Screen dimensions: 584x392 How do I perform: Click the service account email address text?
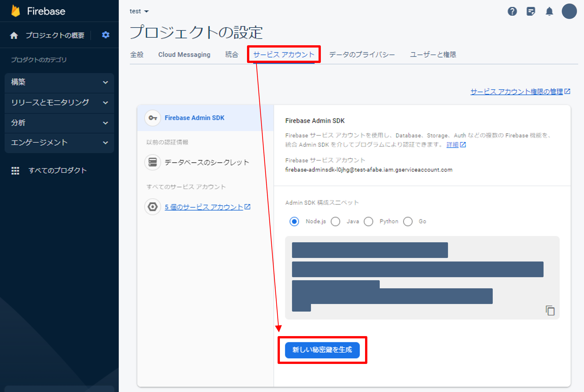point(369,170)
